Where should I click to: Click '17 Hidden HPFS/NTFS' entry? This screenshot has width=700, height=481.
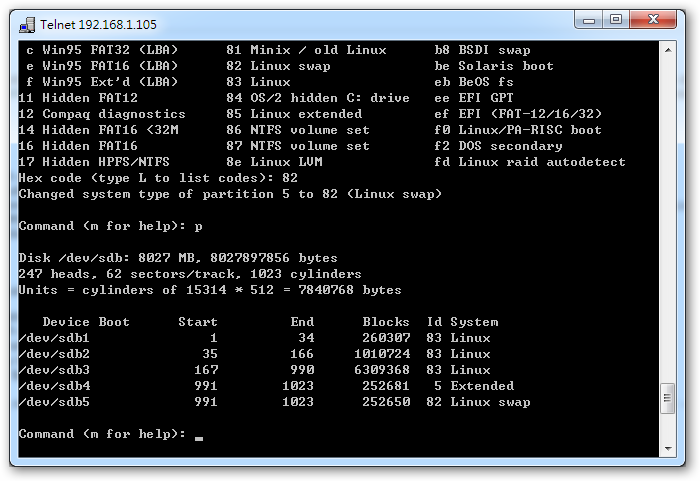pos(94,162)
